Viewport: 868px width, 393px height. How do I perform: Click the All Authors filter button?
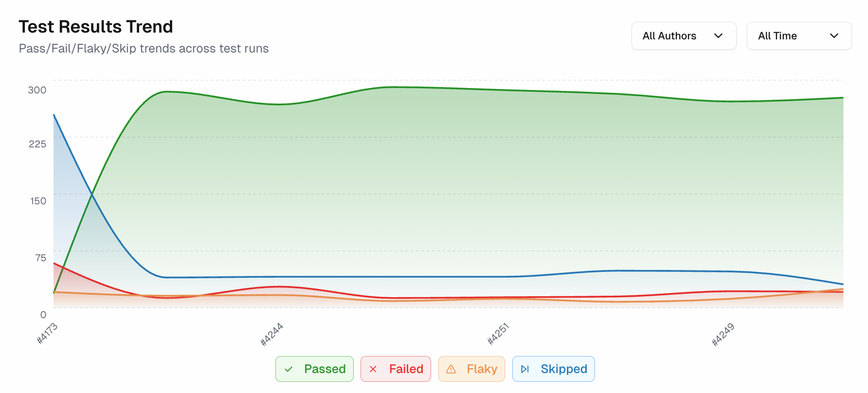tap(684, 36)
